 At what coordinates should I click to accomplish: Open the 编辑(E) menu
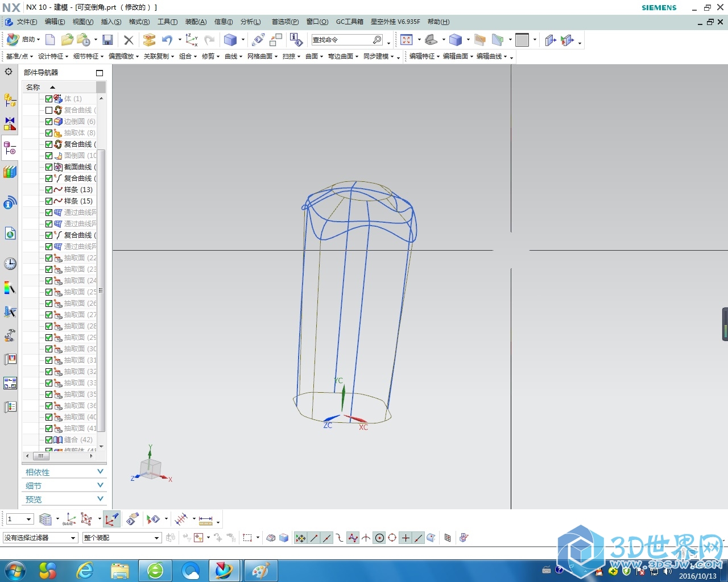pyautogui.click(x=55, y=22)
